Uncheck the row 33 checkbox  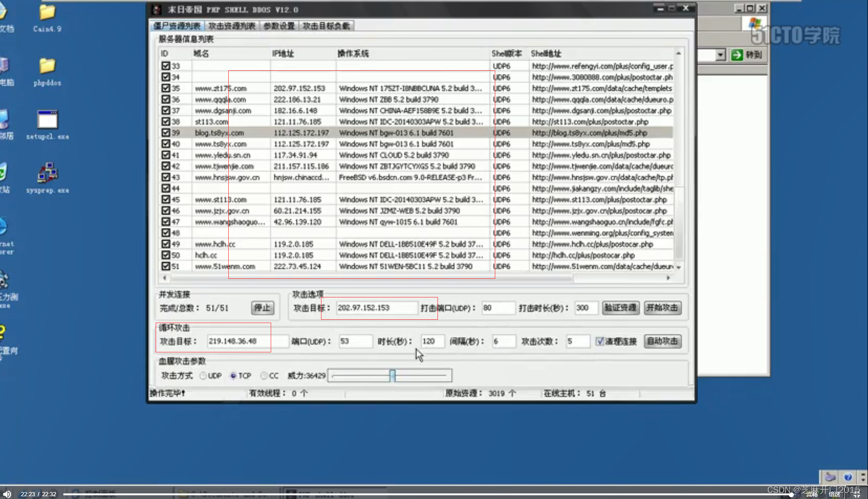[x=165, y=66]
